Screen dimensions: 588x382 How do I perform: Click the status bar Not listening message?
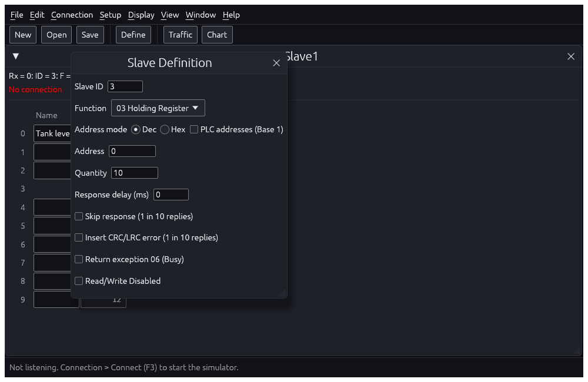pyautogui.click(x=123, y=367)
